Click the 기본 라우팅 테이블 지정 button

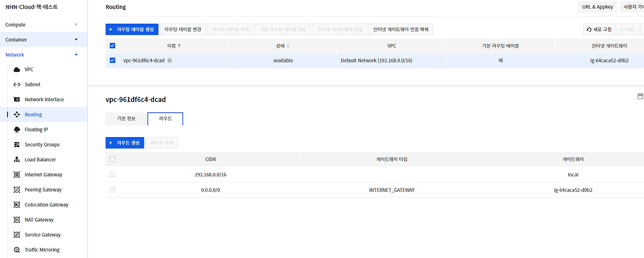pos(283,29)
